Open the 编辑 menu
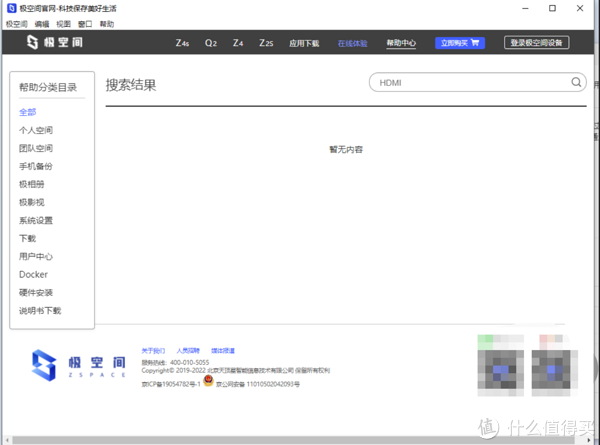This screenshot has height=445, width=600. point(42,24)
